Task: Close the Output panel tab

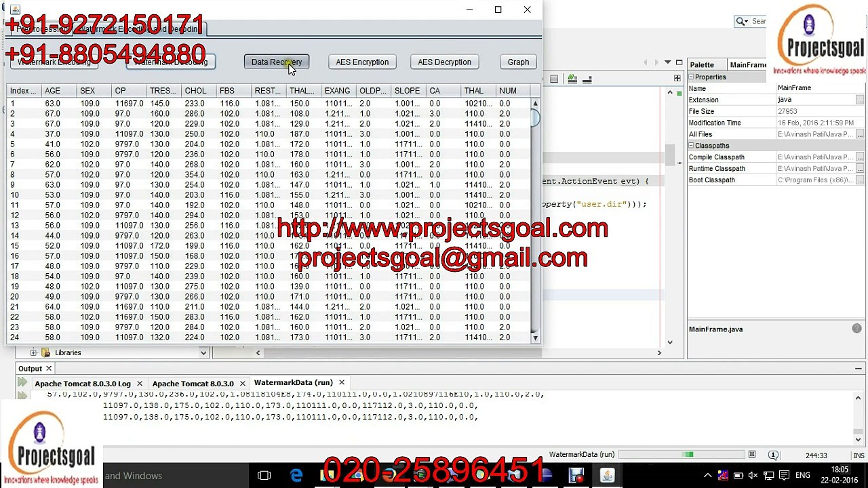Action: pos(49,369)
